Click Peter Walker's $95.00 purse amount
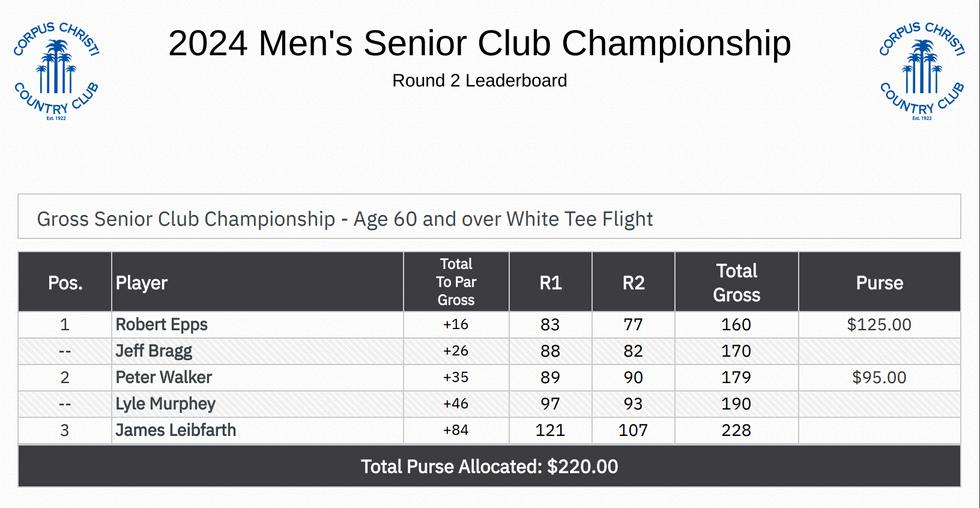This screenshot has height=508, width=980. pyautogui.click(x=879, y=377)
